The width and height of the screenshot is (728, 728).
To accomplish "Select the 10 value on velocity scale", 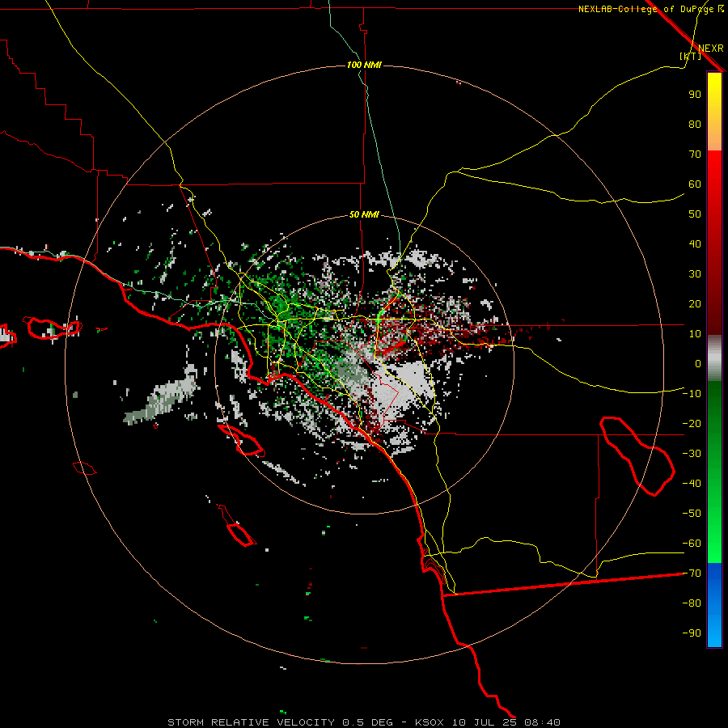I will (695, 334).
